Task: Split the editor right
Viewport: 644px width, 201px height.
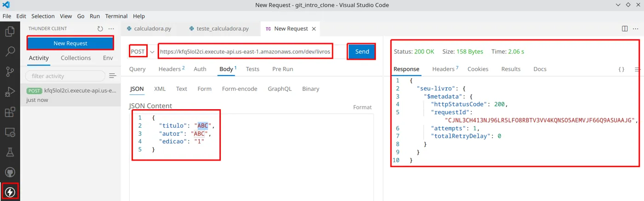Action: tap(625, 28)
